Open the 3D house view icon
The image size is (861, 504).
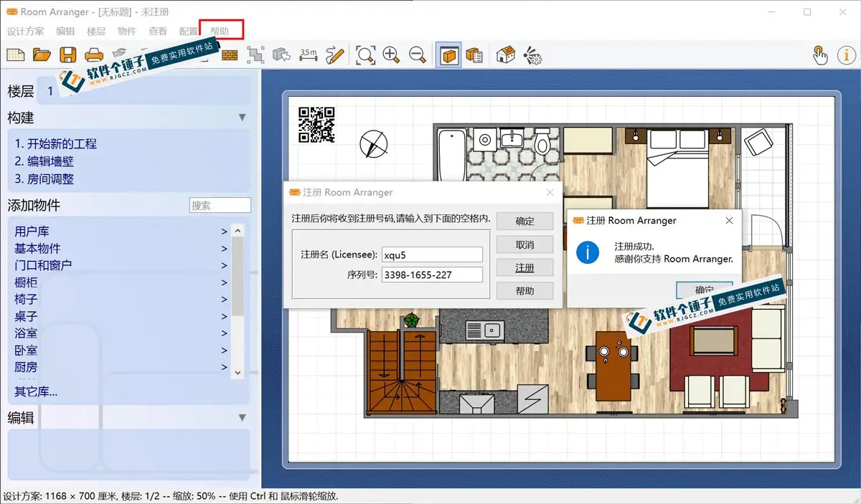click(x=506, y=54)
